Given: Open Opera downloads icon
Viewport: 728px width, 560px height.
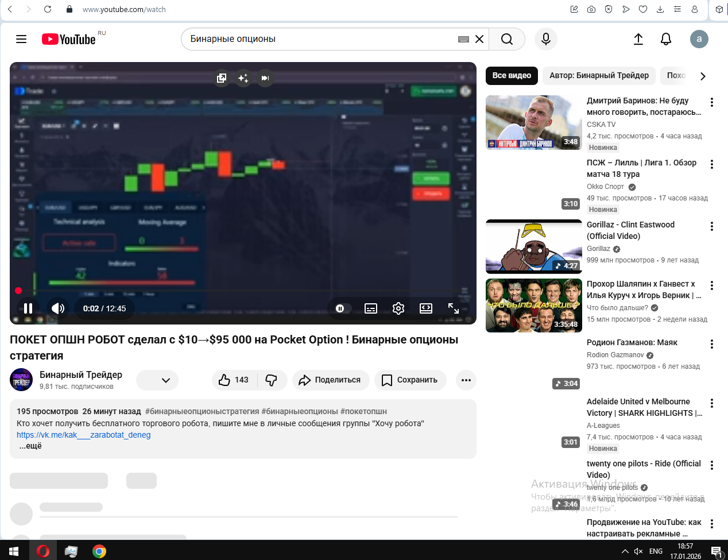Looking at the screenshot, I should [x=660, y=9].
